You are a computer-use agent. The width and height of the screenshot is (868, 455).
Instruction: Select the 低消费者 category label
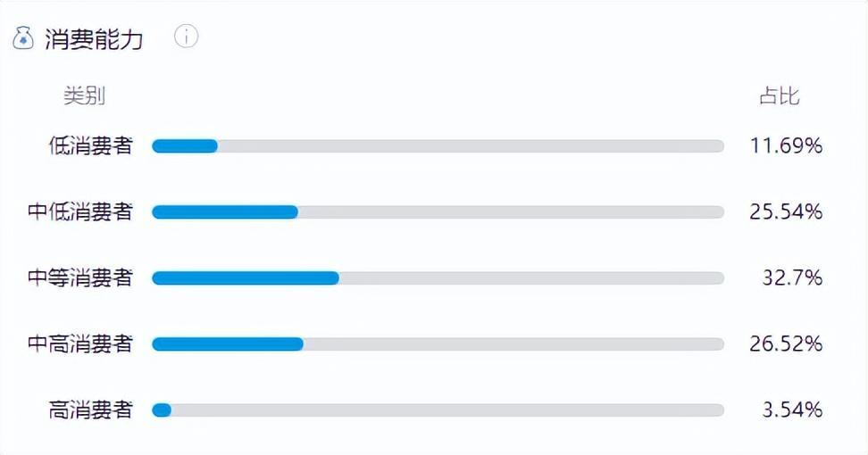[x=91, y=145]
